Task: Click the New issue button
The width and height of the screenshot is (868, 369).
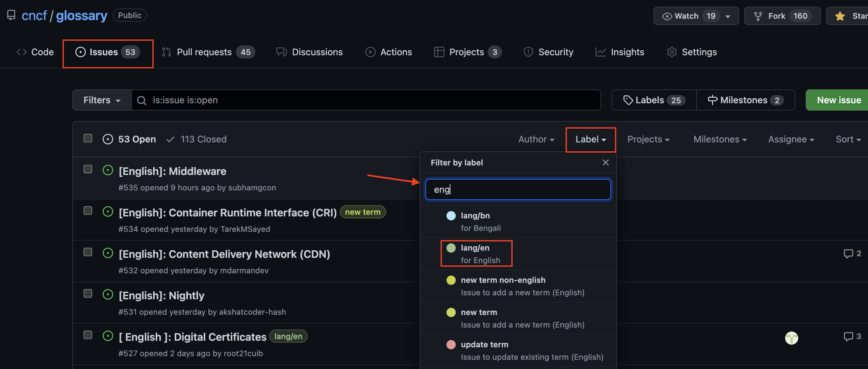Action: [x=839, y=99]
